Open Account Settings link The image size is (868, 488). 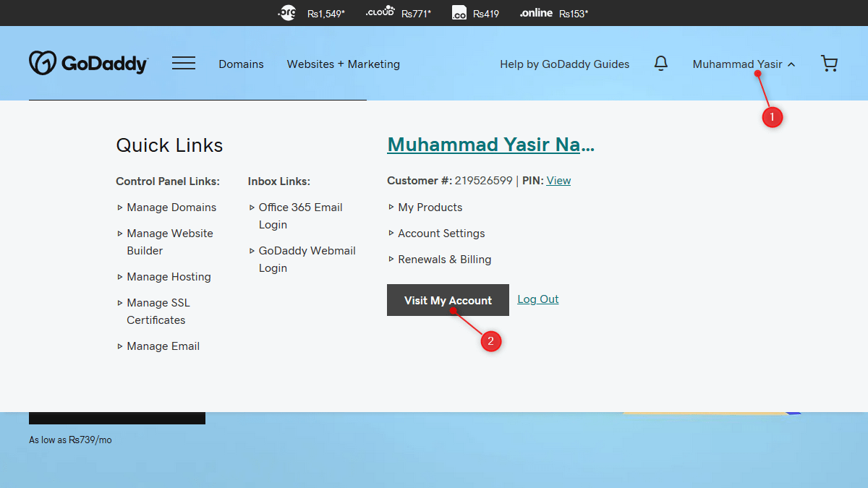click(x=441, y=234)
